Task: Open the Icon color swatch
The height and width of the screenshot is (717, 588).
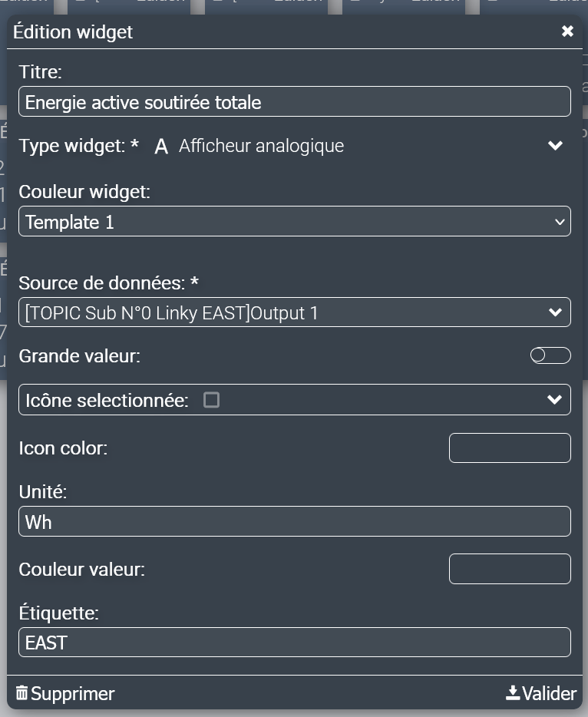Action: 509,448
